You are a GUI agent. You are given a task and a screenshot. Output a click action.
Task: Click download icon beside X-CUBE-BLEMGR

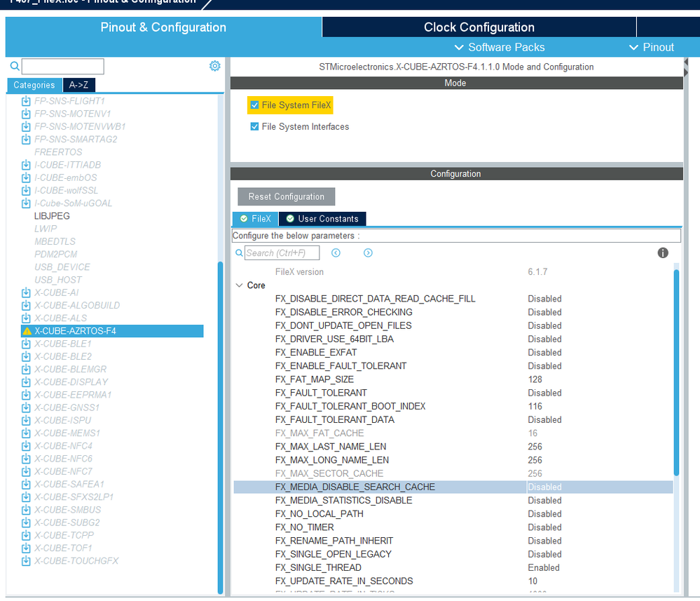tap(26, 370)
